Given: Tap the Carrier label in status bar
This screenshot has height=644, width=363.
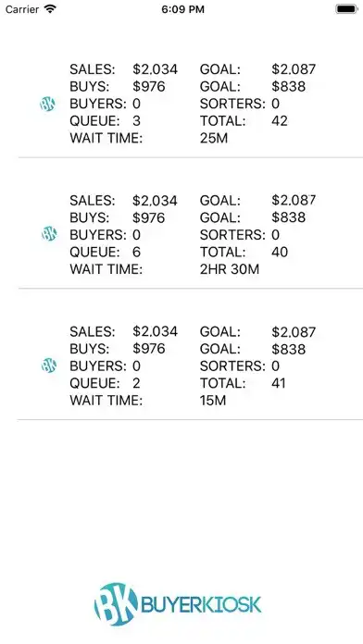Looking at the screenshot, I should click(22, 9).
